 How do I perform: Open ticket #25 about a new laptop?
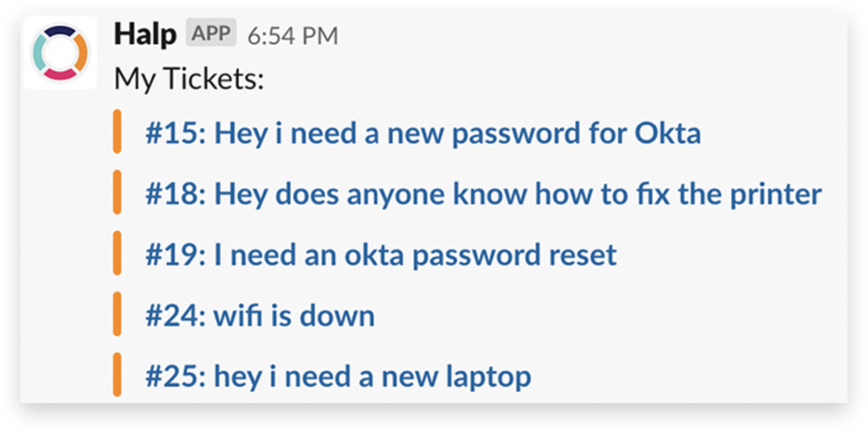[x=339, y=376]
